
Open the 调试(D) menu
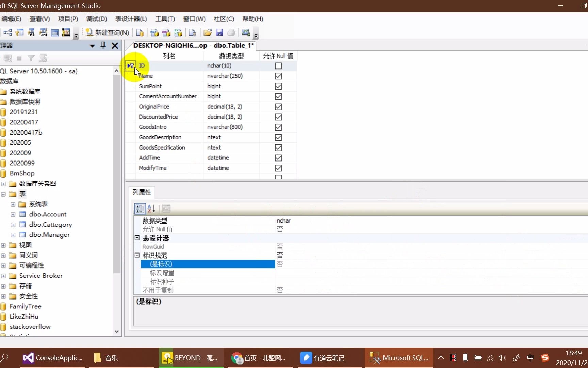point(97,19)
